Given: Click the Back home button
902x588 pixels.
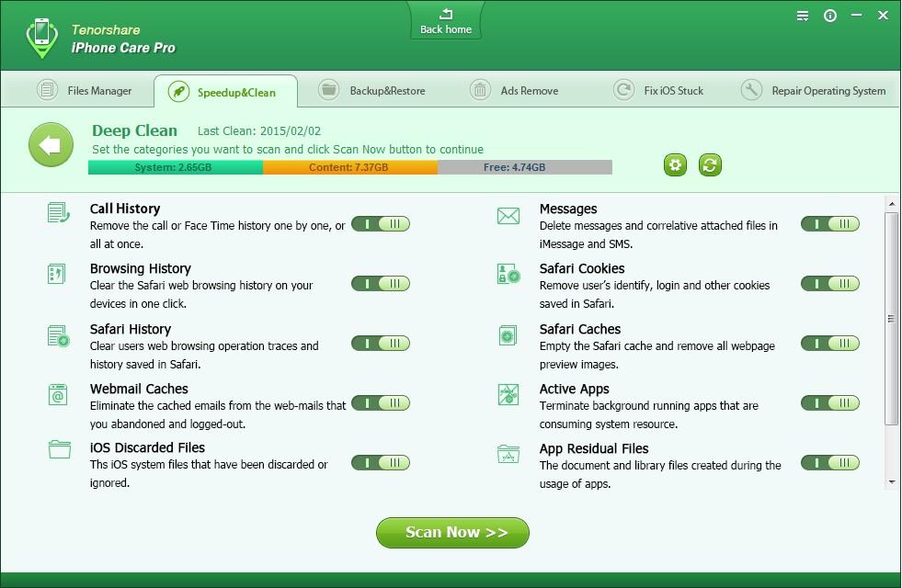Looking at the screenshot, I should coord(446,21).
